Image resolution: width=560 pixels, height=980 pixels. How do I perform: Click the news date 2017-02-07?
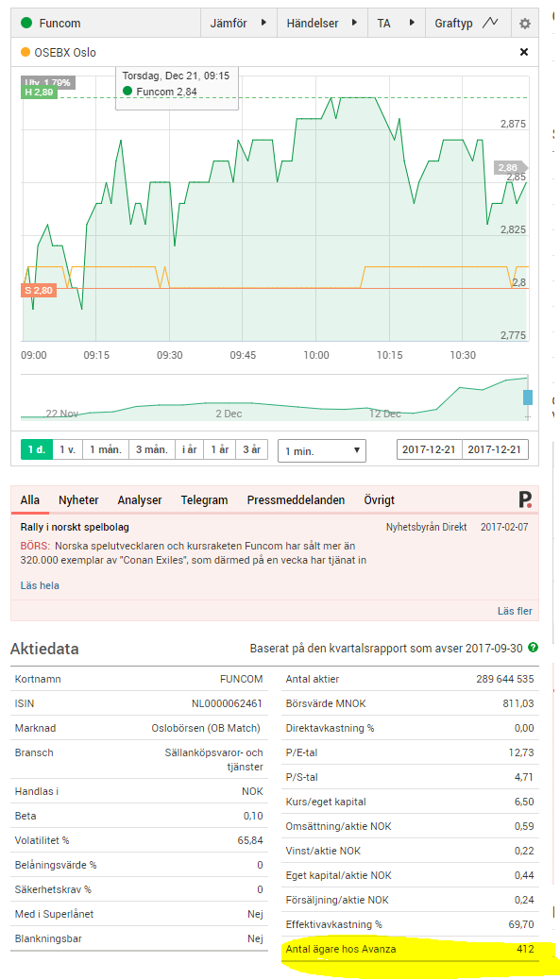pyautogui.click(x=504, y=527)
